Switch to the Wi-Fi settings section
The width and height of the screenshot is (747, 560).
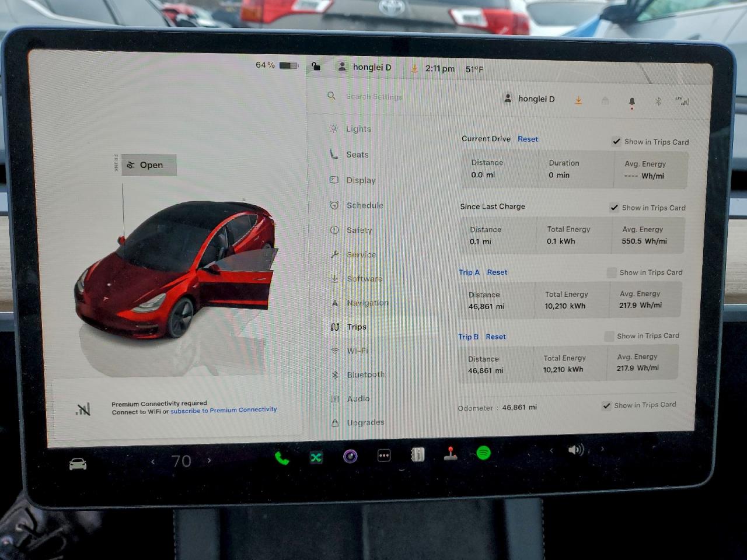pyautogui.click(x=358, y=351)
